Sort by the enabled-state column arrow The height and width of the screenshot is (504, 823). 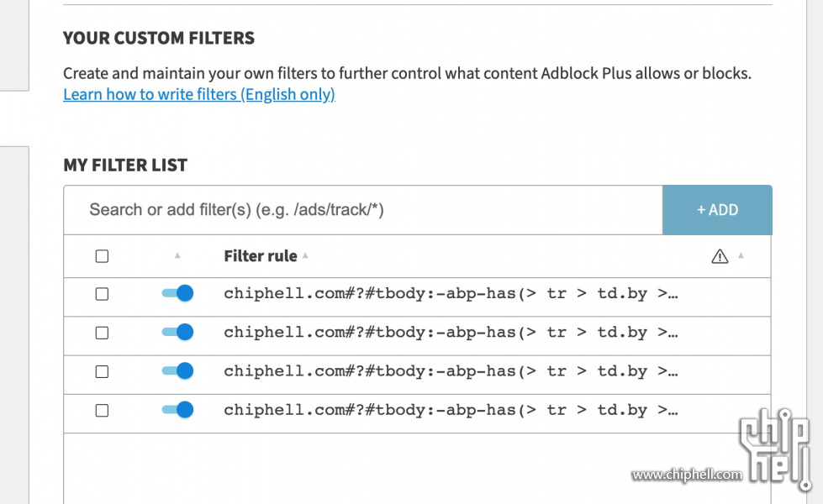tap(177, 255)
